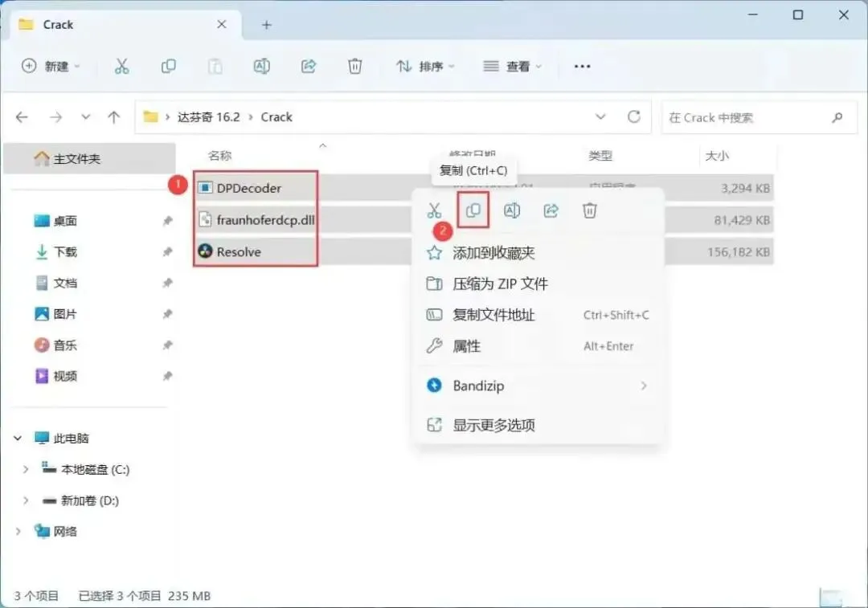Screen dimensions: 868x608
Task: Open the three-dot more options menu
Action: point(583,67)
